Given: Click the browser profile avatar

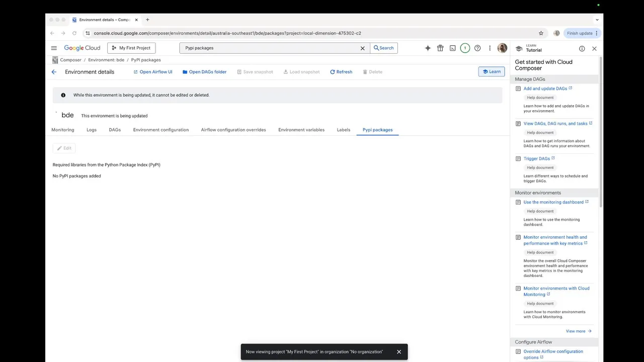Looking at the screenshot, I should point(556,33).
